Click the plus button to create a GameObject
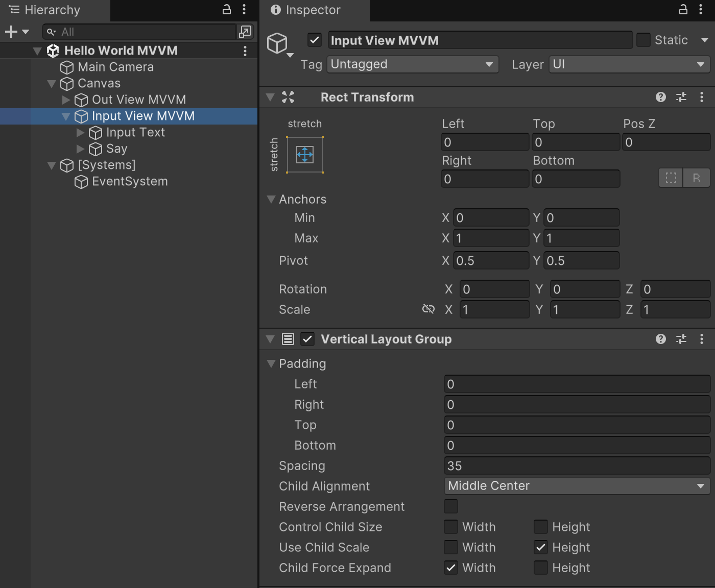Screen dimensions: 715x588 pyautogui.click(x=10, y=31)
